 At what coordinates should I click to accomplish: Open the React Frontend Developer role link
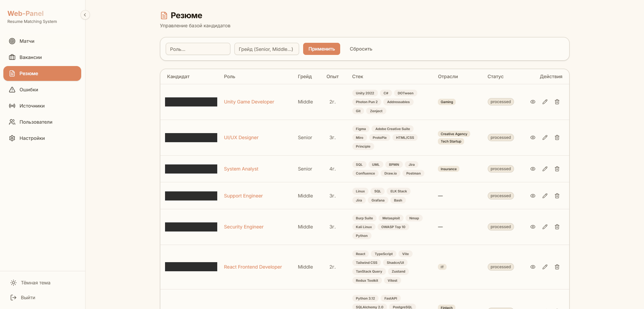coord(253,267)
